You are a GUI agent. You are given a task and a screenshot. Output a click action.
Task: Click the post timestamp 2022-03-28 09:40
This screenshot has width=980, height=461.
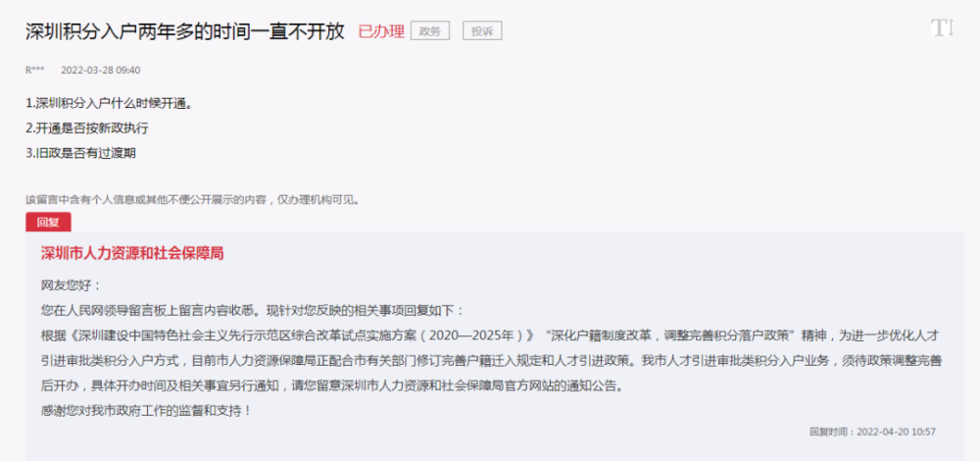point(101,70)
